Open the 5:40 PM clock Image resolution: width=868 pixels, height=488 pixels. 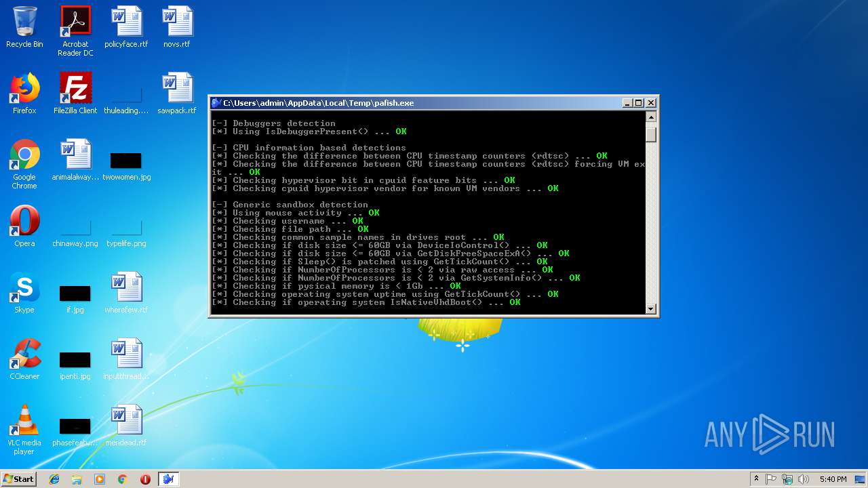pos(833,479)
